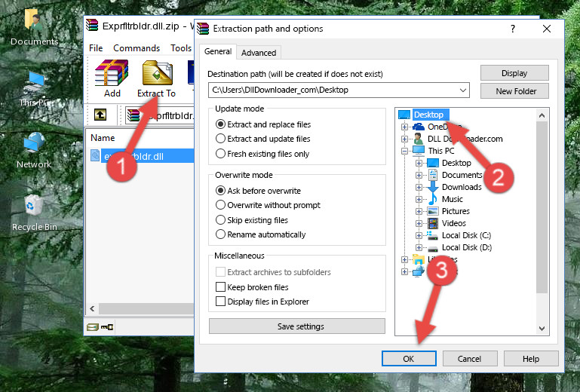The image size is (580, 392).
Task: Enable Keep broken files
Action: coord(220,287)
